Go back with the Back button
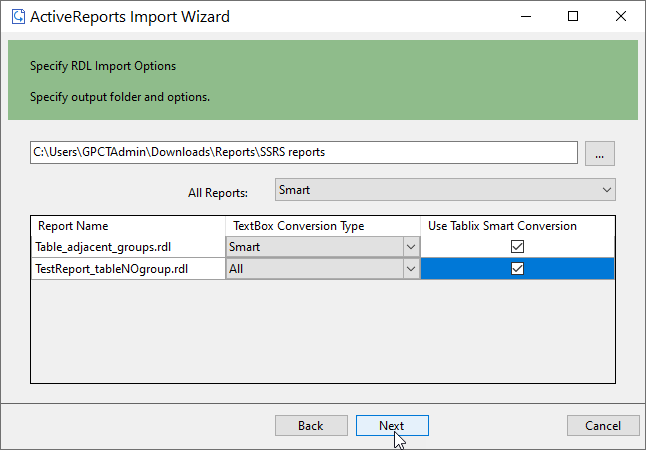The width and height of the screenshot is (646, 450). (311, 425)
